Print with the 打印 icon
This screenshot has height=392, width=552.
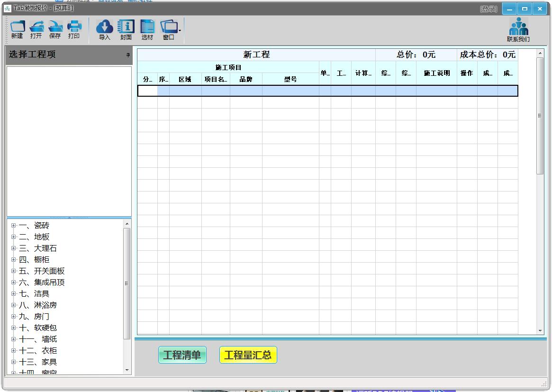pos(74,29)
